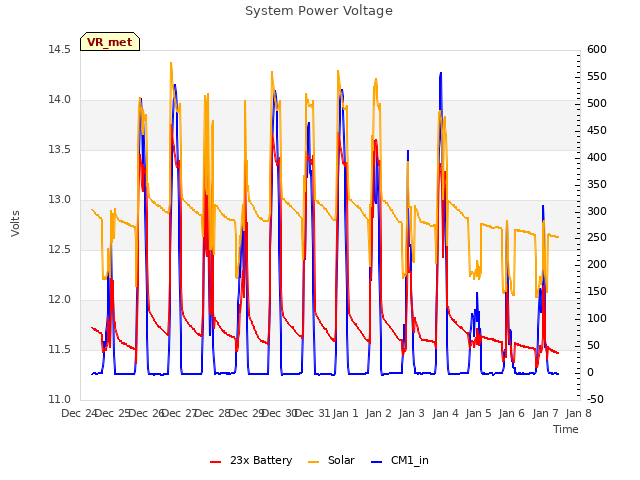Select the 14.0 left axis tick label
Image resolution: width=640 pixels, height=480 pixels.
[x=60, y=100]
